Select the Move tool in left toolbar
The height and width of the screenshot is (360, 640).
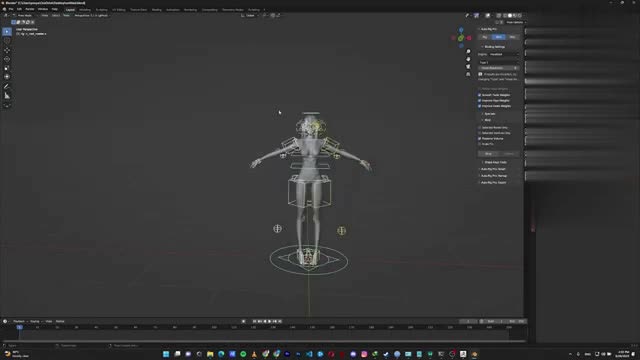(x=7, y=50)
